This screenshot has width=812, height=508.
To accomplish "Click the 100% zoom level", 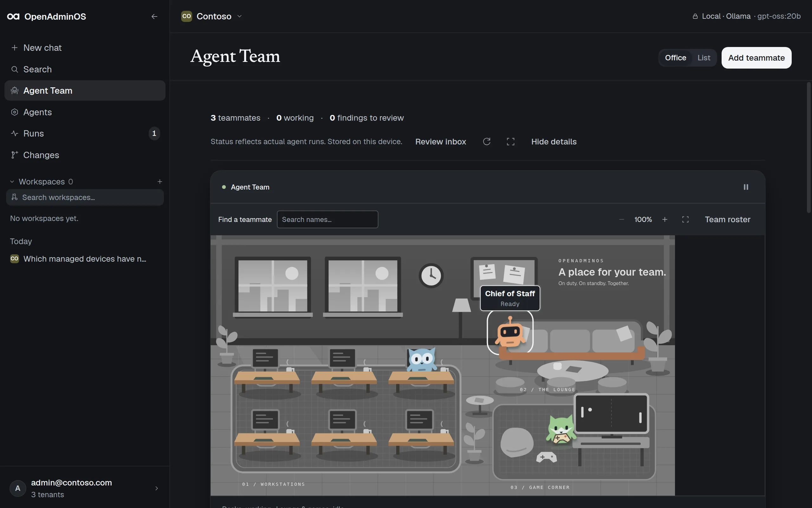I will (643, 219).
